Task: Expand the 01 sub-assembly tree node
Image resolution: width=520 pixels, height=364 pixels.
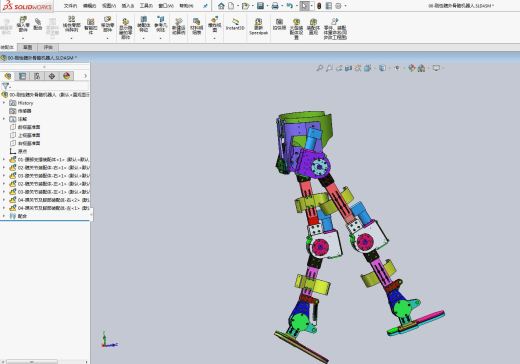Action: pos(4,159)
